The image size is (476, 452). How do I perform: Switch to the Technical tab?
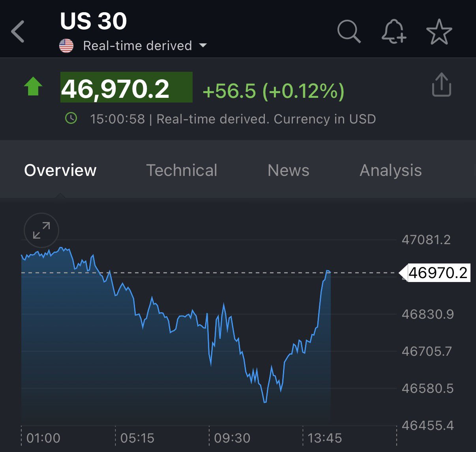tap(182, 170)
